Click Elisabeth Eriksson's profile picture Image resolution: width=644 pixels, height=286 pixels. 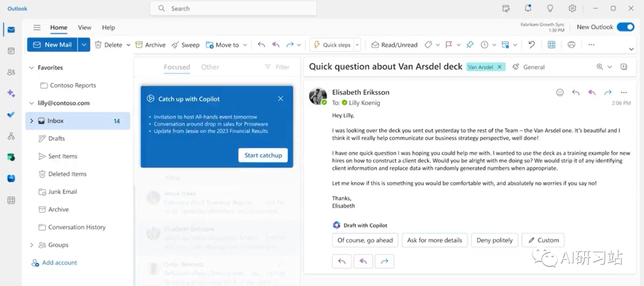318,96
